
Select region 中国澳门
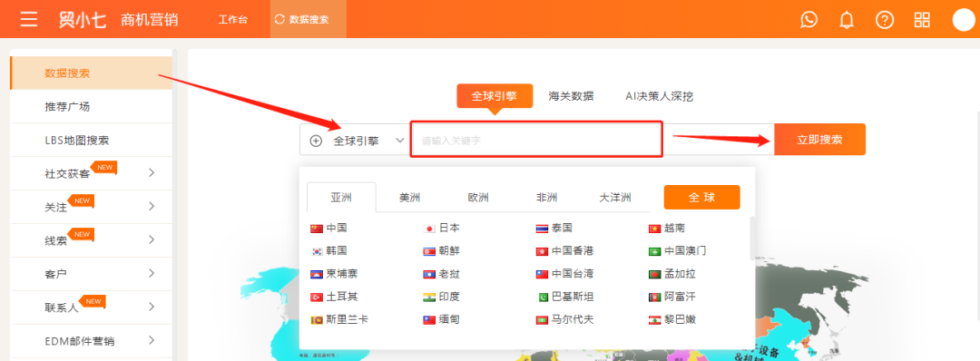pos(678,251)
